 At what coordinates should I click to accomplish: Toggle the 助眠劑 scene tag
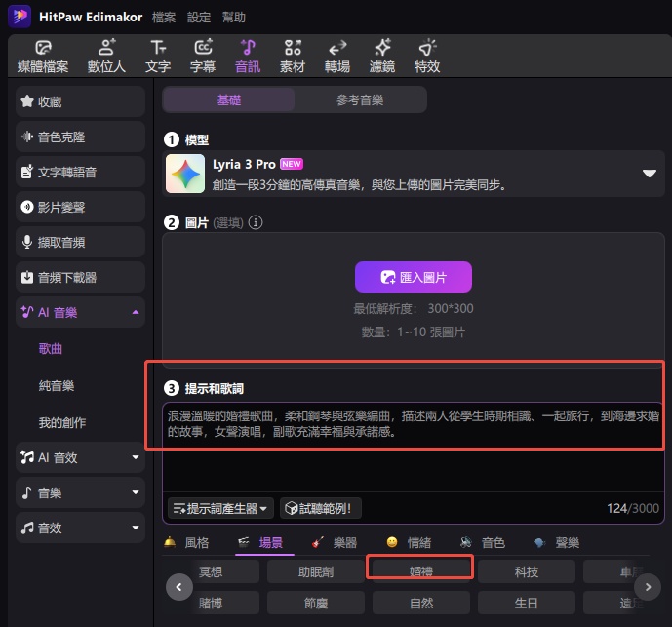(316, 571)
